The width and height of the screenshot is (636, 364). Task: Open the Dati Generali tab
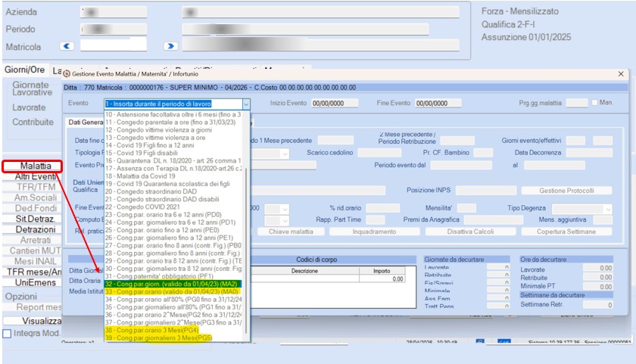click(x=86, y=122)
